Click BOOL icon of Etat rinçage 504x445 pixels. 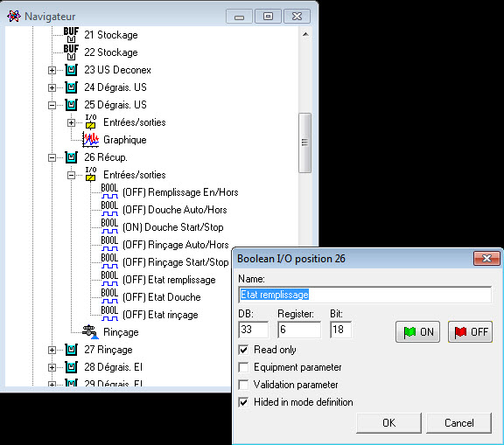pyautogui.click(x=109, y=315)
